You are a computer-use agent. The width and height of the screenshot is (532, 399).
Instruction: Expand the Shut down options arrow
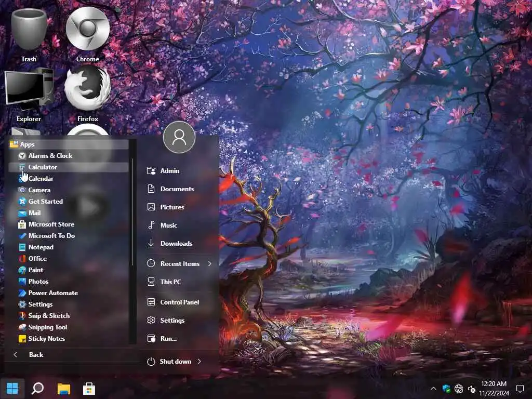(199, 362)
